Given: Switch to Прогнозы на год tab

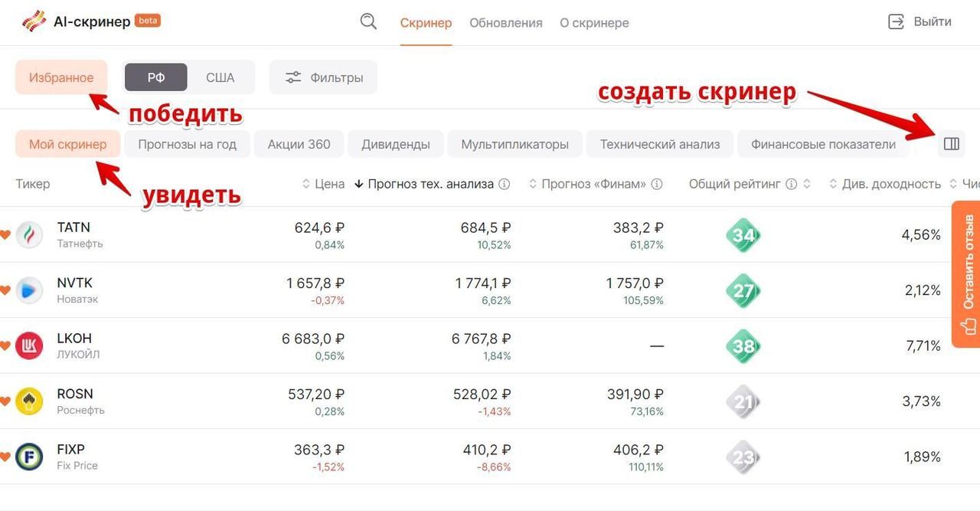Looking at the screenshot, I should pyautogui.click(x=188, y=144).
